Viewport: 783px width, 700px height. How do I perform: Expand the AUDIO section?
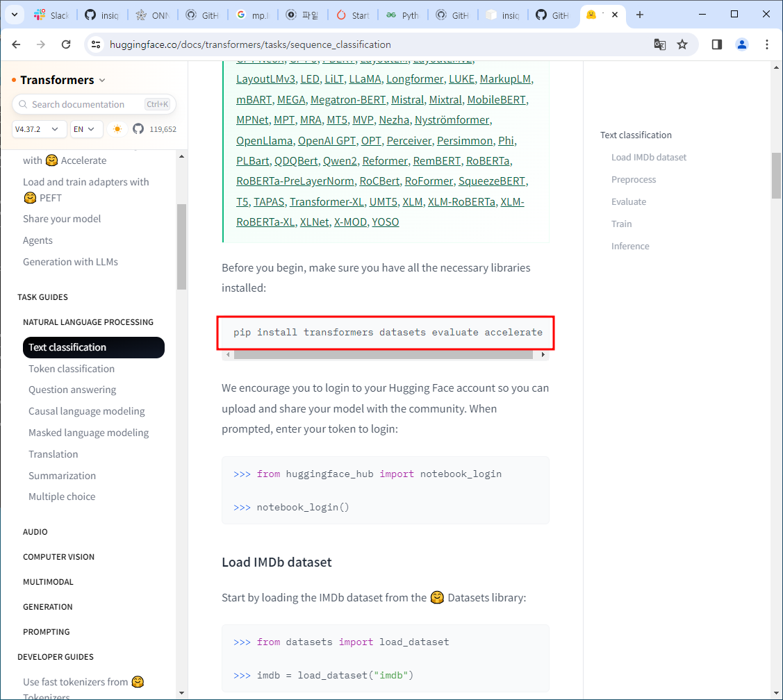click(x=35, y=532)
